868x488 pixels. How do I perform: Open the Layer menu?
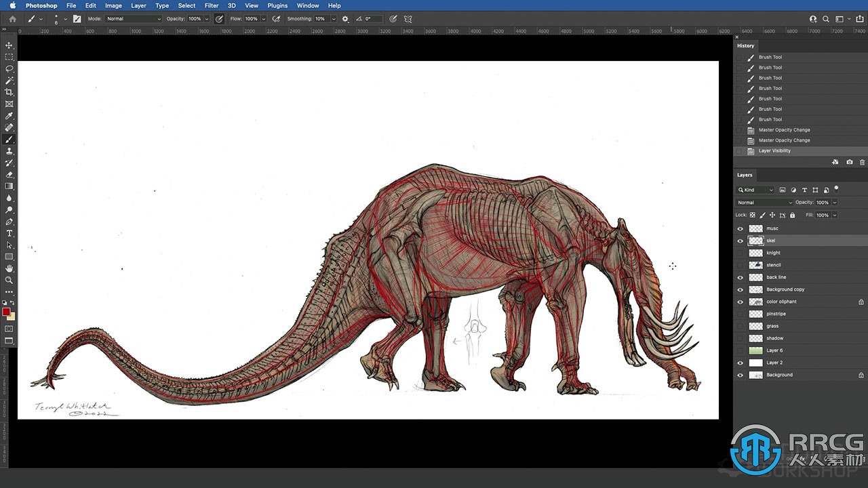(138, 5)
